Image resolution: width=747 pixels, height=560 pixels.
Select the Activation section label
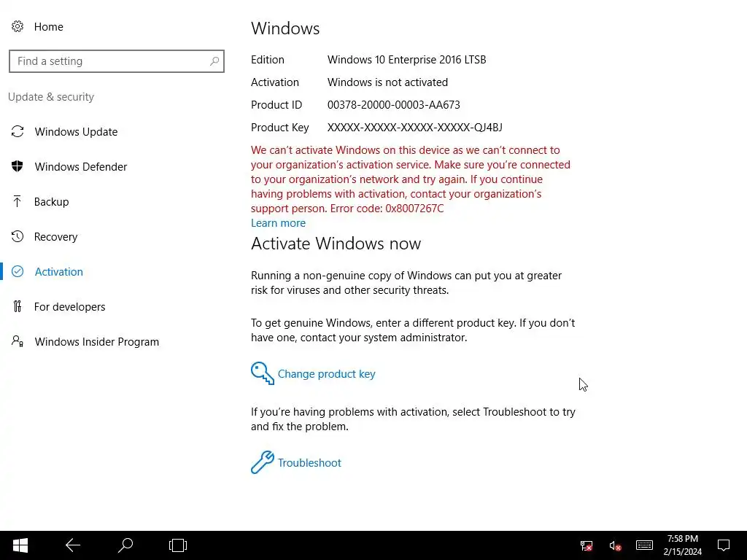(59, 271)
